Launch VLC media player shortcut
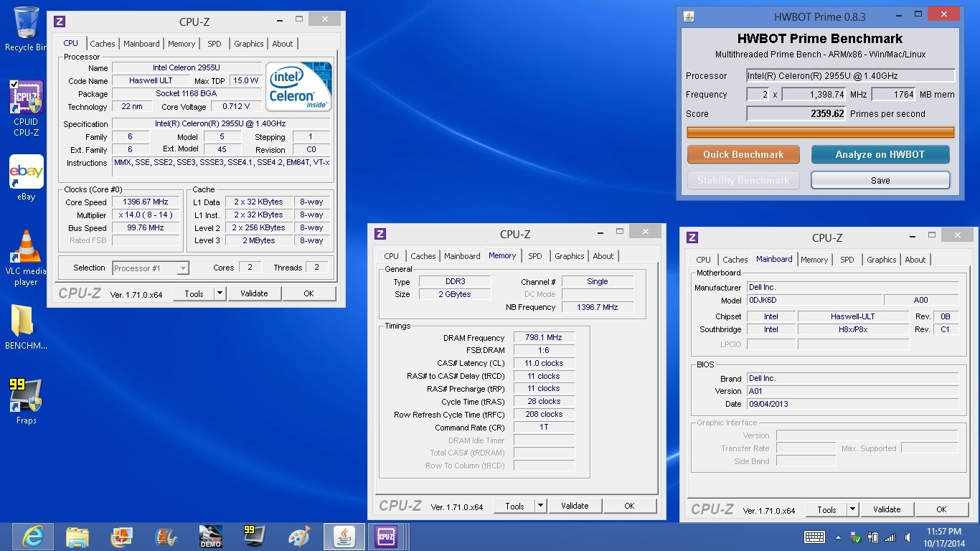Image resolution: width=980 pixels, height=551 pixels. (x=26, y=258)
